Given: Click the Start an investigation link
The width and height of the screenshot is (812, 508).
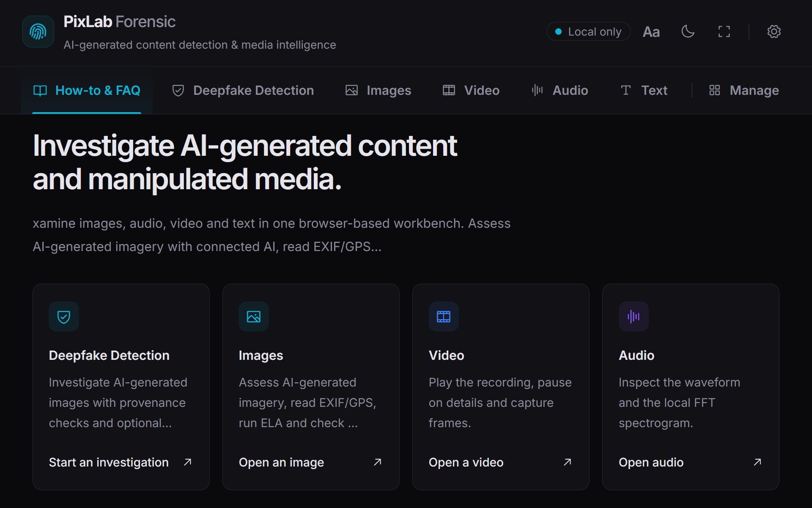Looking at the screenshot, I should point(109,462).
